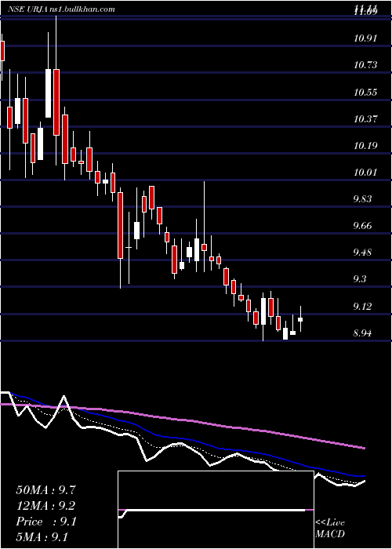The width and height of the screenshot is (392, 549).
Task: Select the 10.01 price axis label
Action: 365,173
